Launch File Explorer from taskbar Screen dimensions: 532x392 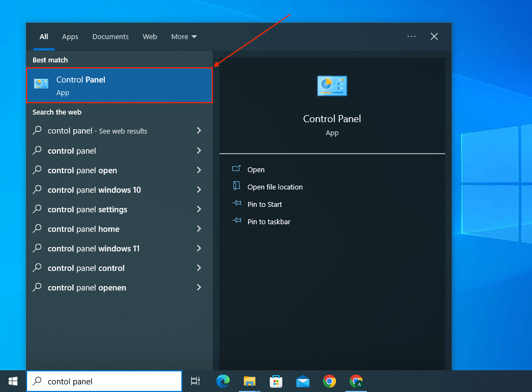[249, 381]
